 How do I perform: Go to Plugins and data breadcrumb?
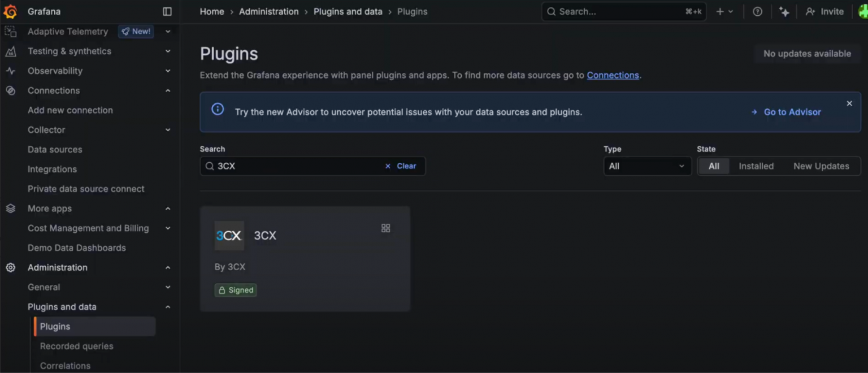coord(348,11)
